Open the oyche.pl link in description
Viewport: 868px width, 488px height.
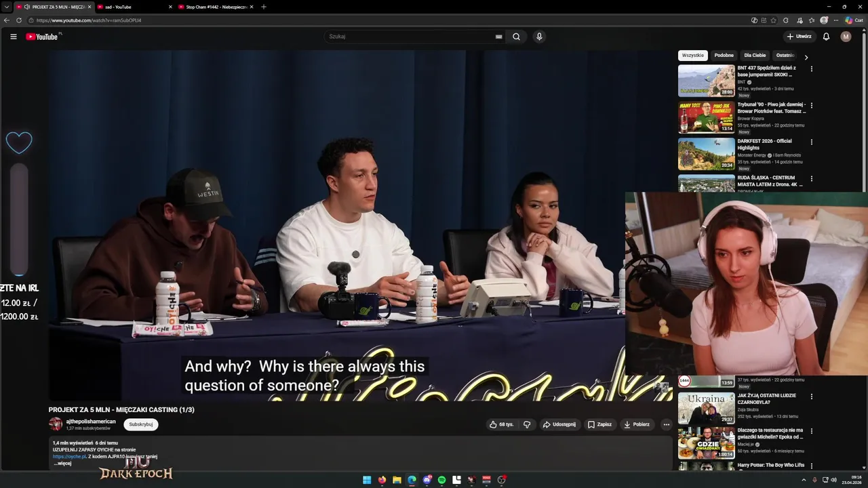(70, 457)
